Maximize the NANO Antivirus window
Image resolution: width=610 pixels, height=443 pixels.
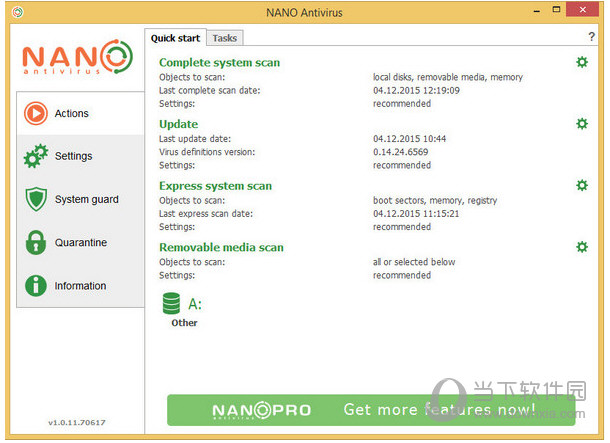click(x=556, y=10)
